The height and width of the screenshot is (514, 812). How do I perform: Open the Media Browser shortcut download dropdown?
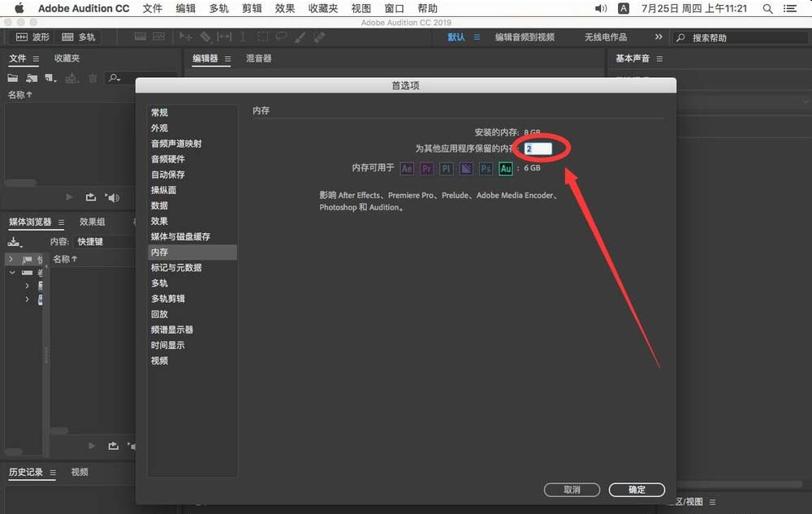15,242
